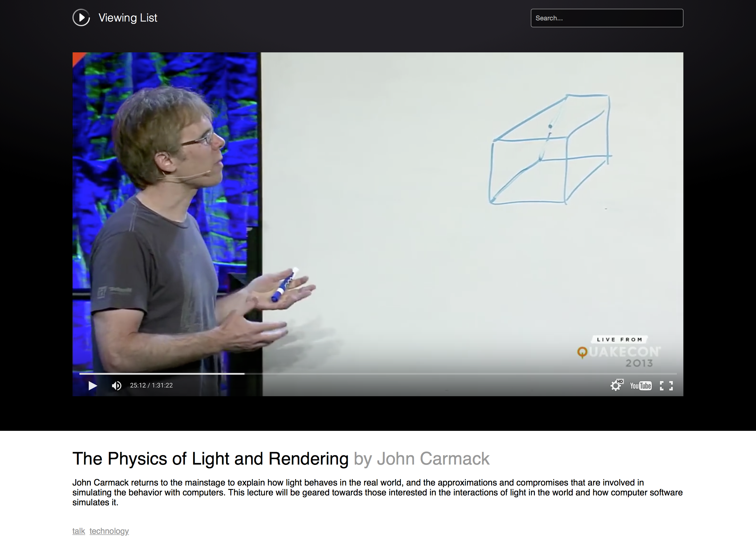756x560 pixels.
Task: Click the playhead at the played progress end
Action: pos(244,374)
